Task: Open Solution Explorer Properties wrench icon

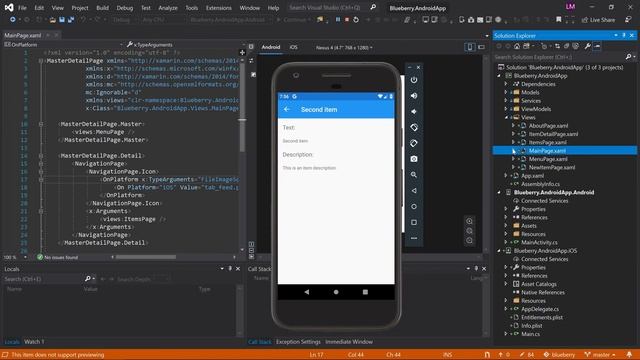Action: click(x=587, y=46)
